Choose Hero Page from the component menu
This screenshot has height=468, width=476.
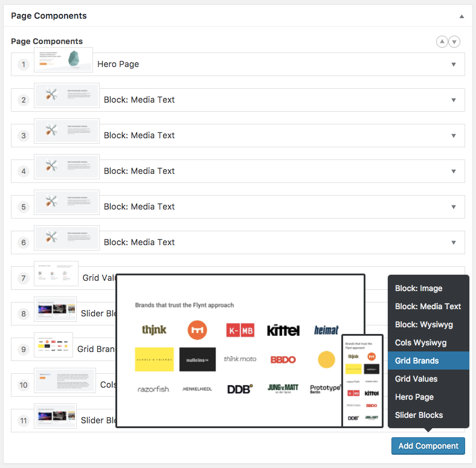(x=428, y=397)
